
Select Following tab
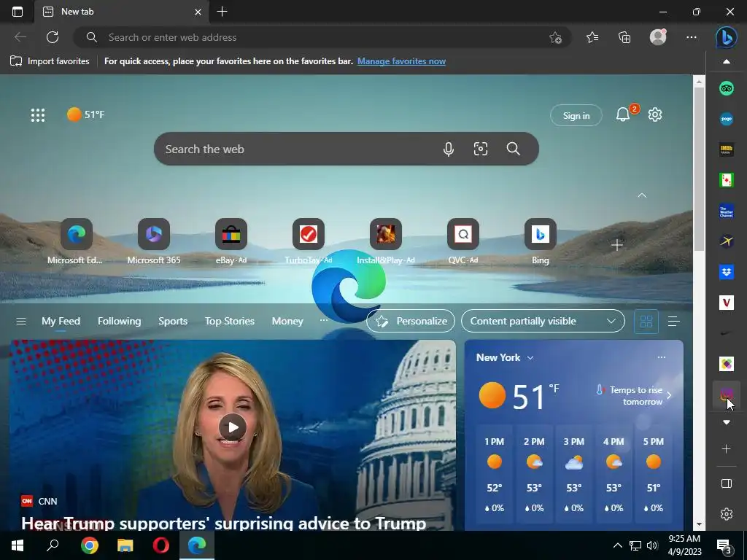[119, 321]
